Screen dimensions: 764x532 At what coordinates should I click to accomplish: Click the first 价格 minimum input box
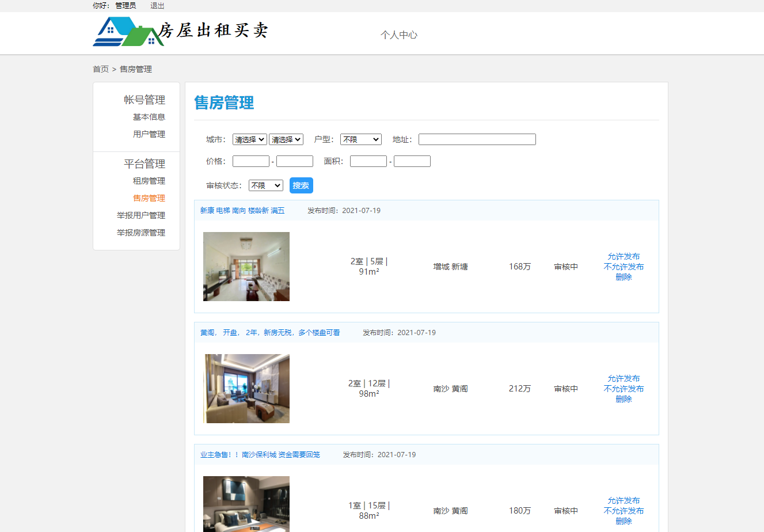coord(250,161)
